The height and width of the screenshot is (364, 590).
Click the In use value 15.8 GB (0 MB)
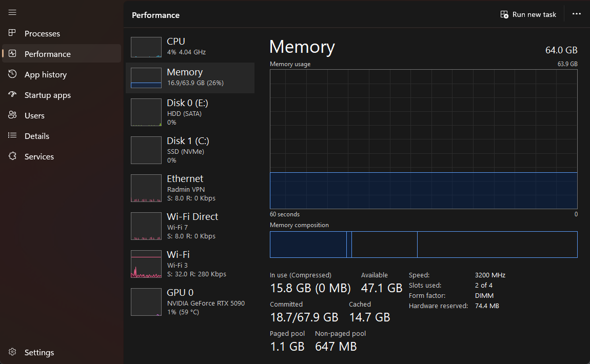pos(310,288)
